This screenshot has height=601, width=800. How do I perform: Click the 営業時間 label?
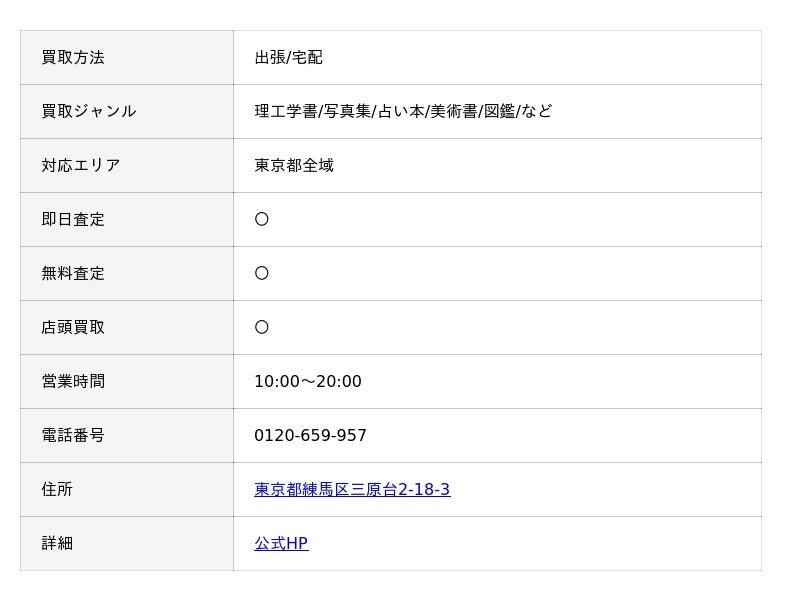coord(73,381)
